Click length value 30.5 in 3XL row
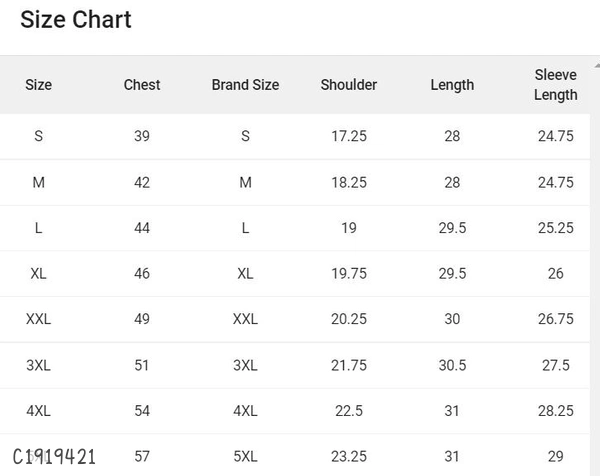 pyautogui.click(x=452, y=365)
